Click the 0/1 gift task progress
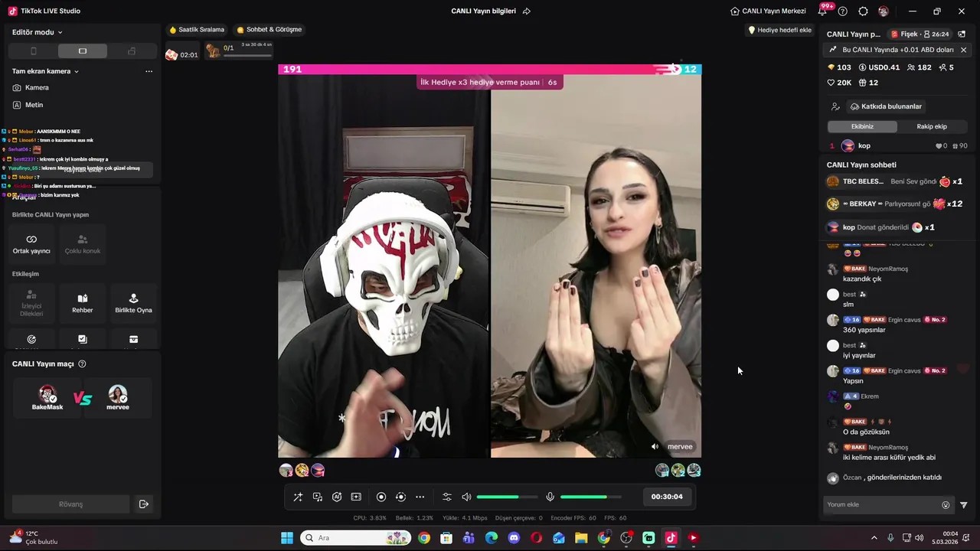Viewport: 980px width, 551px height. coord(239,51)
